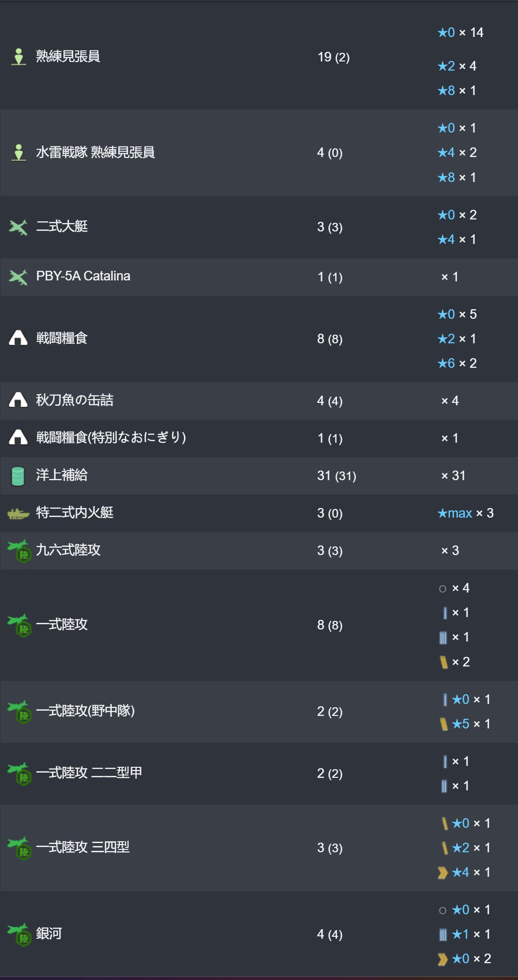Click the PBY-5A Catalina seaplane icon
Viewport: 518px width, 980px height.
coord(18,277)
